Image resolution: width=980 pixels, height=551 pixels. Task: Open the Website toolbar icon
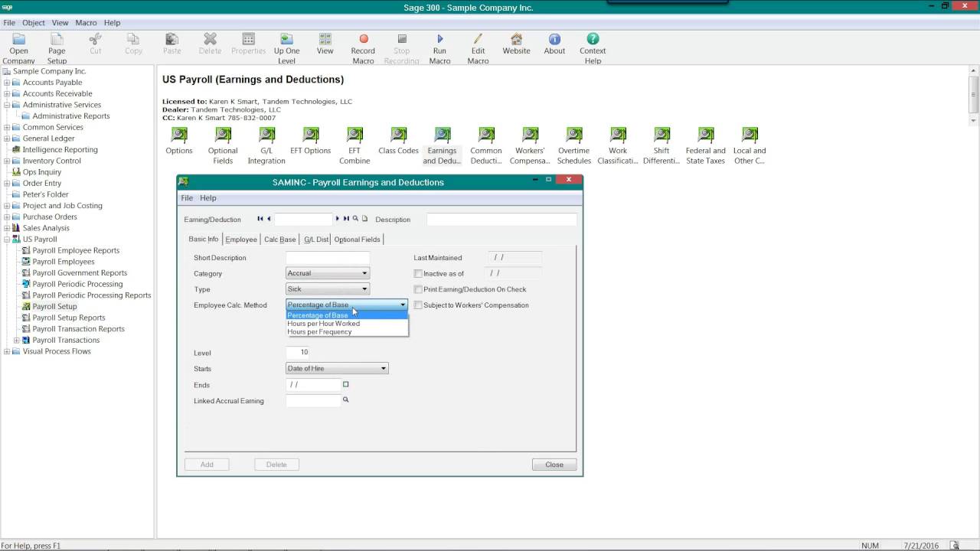pyautogui.click(x=516, y=44)
